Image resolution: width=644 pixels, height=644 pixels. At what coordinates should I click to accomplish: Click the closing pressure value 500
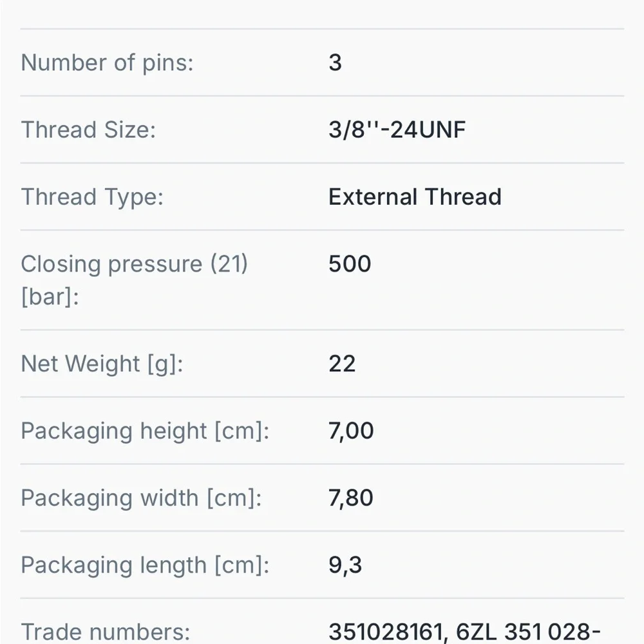click(x=350, y=263)
